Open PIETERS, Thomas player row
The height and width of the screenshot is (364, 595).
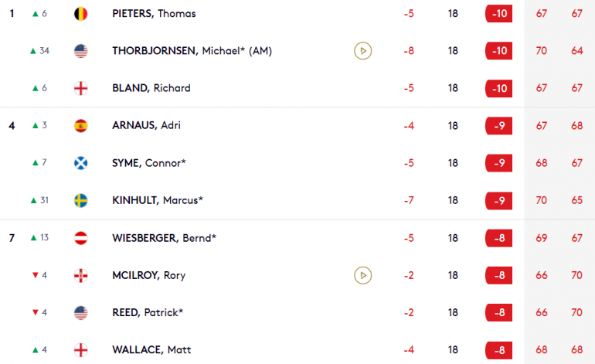(x=297, y=14)
